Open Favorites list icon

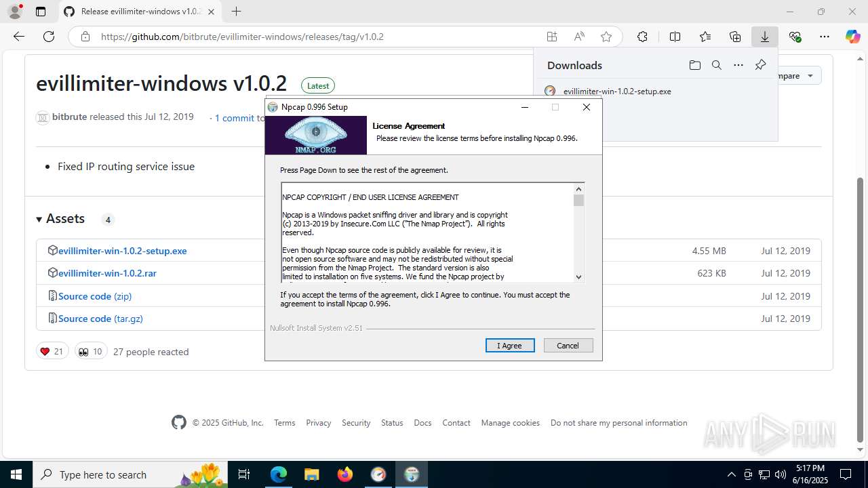click(705, 37)
